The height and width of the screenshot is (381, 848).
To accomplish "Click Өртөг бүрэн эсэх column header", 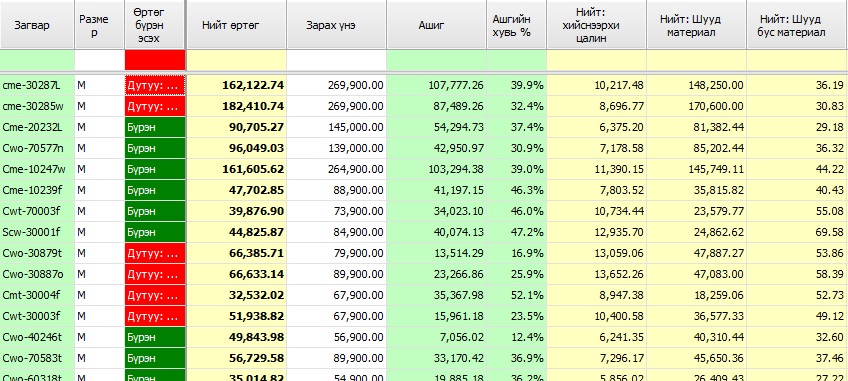I will (155, 25).
